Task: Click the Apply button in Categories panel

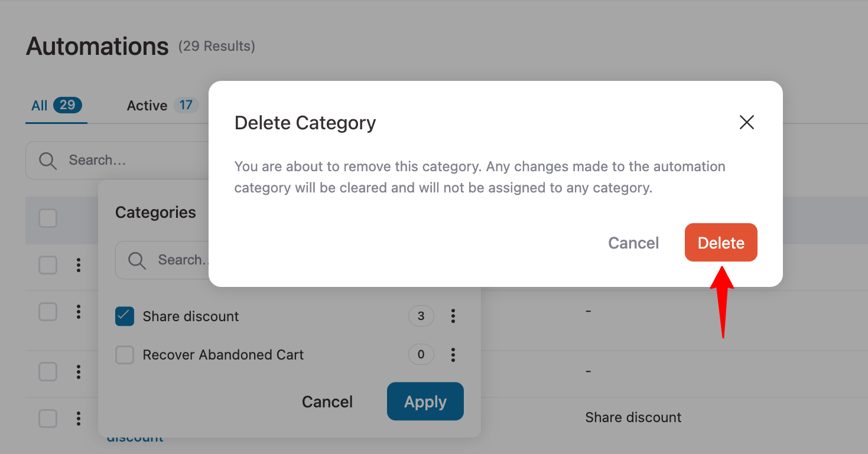Action: (425, 401)
